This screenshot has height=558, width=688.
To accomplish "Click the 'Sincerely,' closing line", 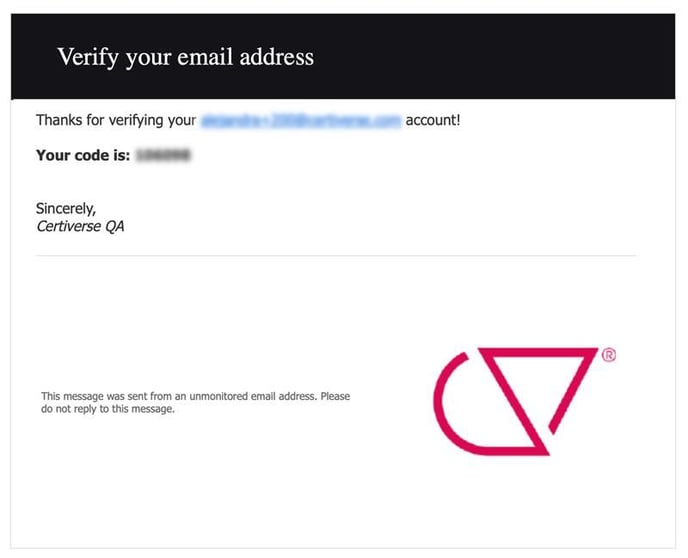I will click(x=66, y=209).
